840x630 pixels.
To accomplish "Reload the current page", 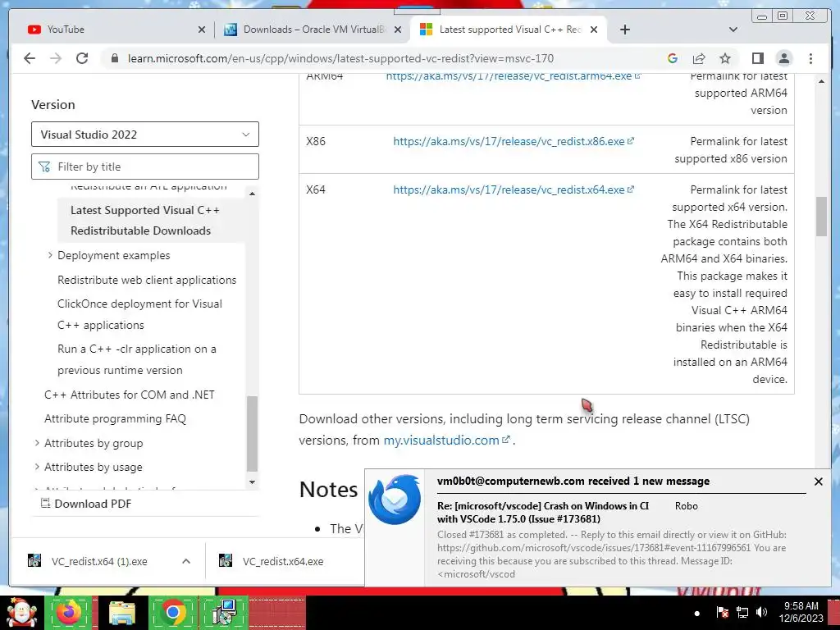I will point(82,58).
